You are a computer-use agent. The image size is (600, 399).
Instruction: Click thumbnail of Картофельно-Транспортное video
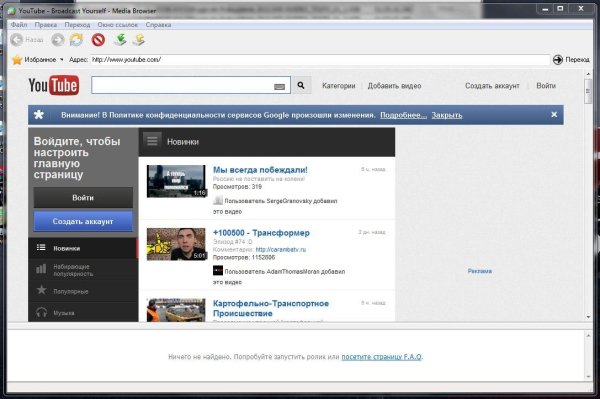[176, 310]
